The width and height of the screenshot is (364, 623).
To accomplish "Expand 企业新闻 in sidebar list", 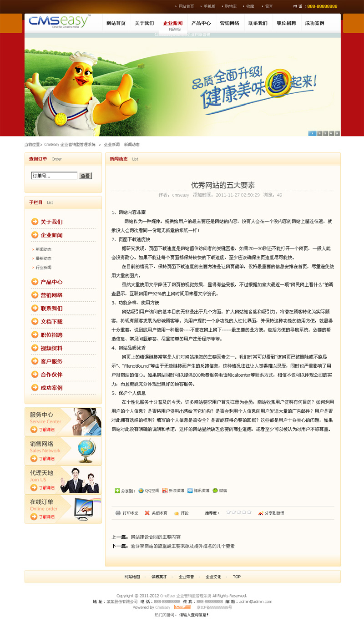I will 51,235.
